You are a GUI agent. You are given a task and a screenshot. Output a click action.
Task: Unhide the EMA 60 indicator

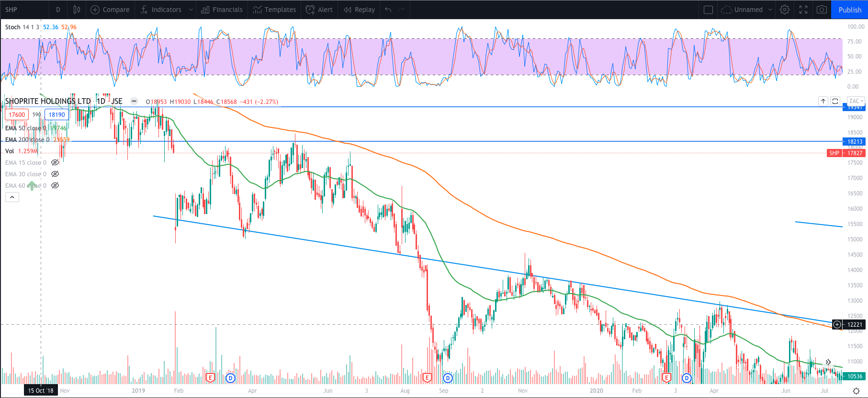click(55, 186)
